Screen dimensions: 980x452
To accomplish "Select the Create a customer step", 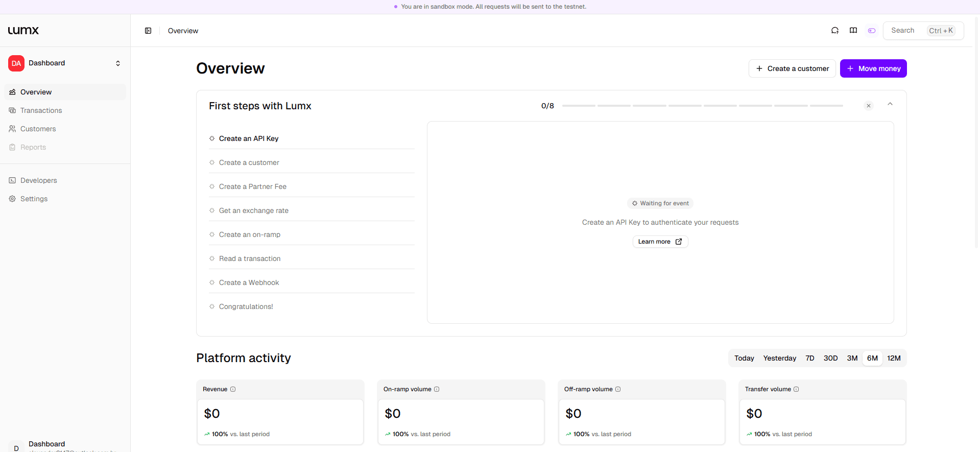I will tap(312, 162).
